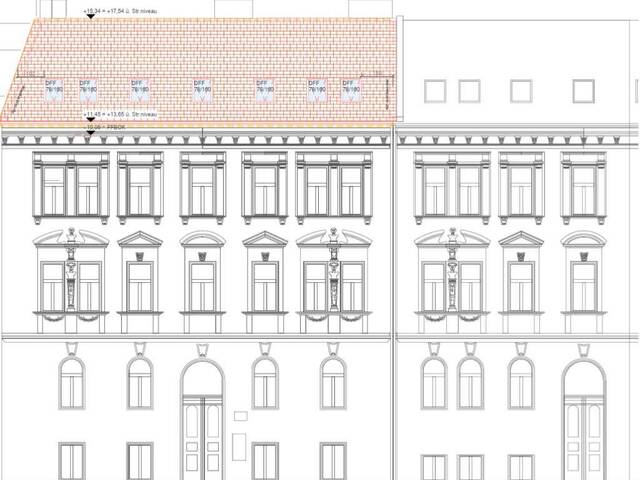
Task: Select the arched entrance door of left building
Action: 202,420
